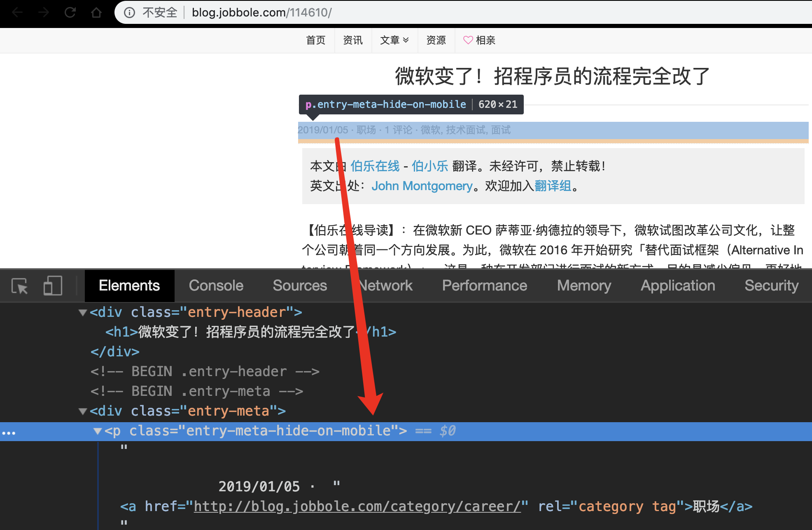This screenshot has width=812, height=530.
Task: Open the John Montgomery source link
Action: click(422, 186)
